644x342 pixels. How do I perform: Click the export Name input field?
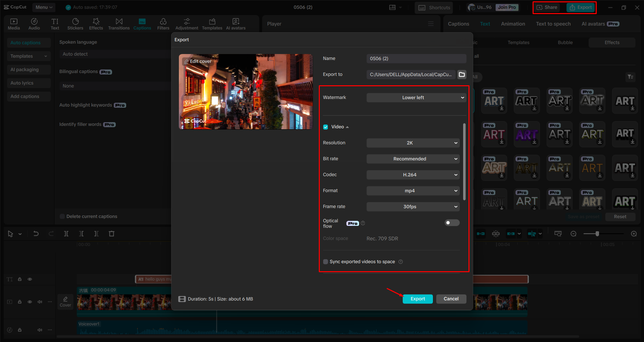point(416,58)
